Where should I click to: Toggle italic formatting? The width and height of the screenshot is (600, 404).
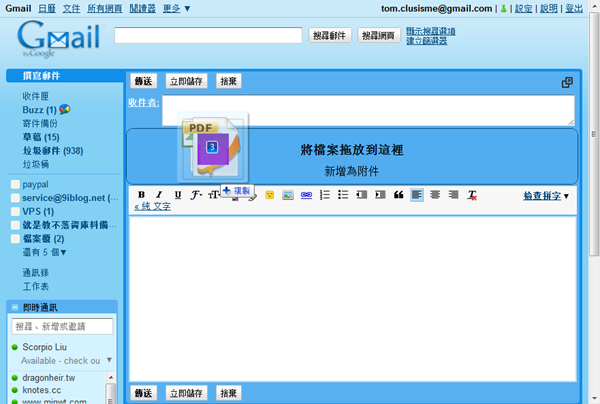coord(159,195)
